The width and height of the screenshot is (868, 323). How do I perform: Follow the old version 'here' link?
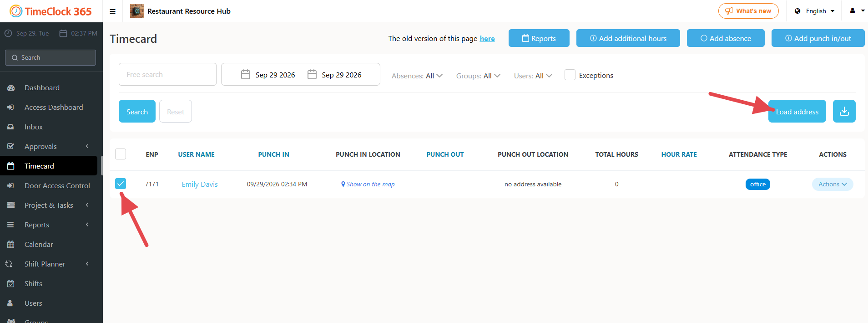click(x=487, y=39)
